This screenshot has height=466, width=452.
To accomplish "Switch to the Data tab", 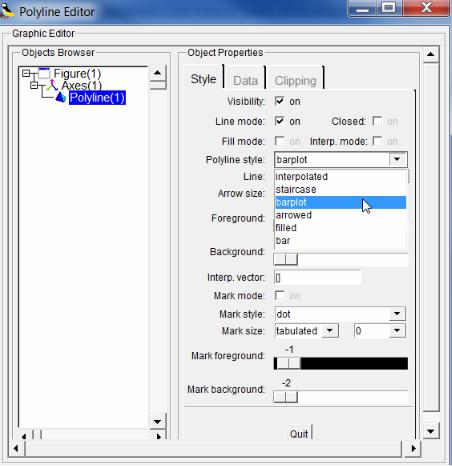I will [x=245, y=81].
